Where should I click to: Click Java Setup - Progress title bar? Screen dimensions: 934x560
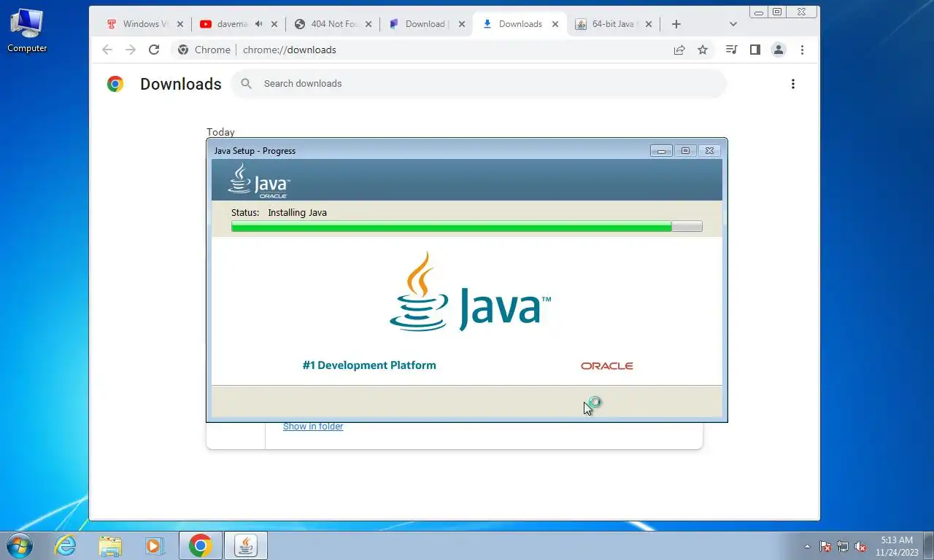point(431,151)
